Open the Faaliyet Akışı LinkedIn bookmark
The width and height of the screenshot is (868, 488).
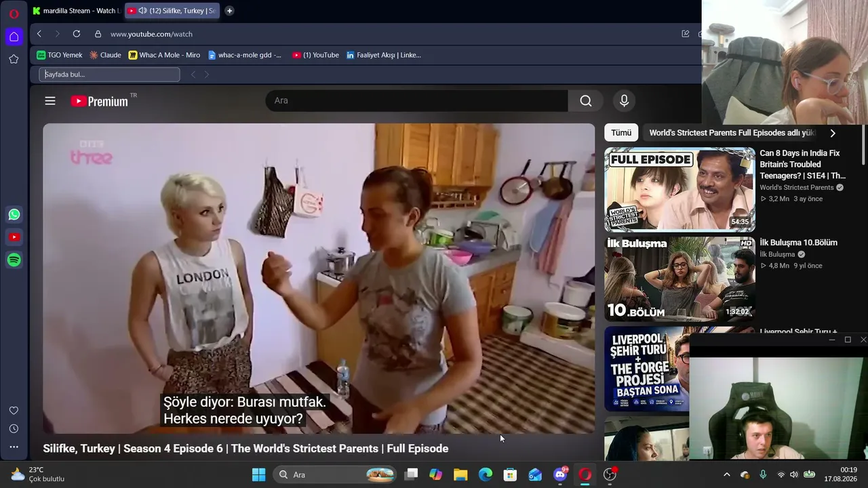pos(383,55)
